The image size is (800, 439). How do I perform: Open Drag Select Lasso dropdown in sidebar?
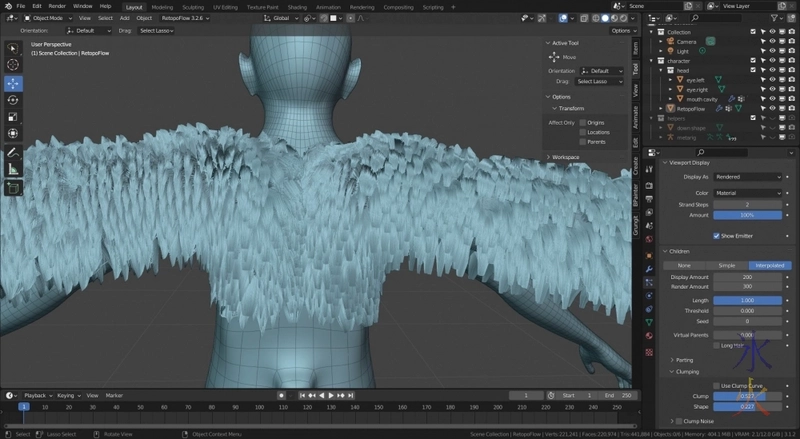(599, 81)
